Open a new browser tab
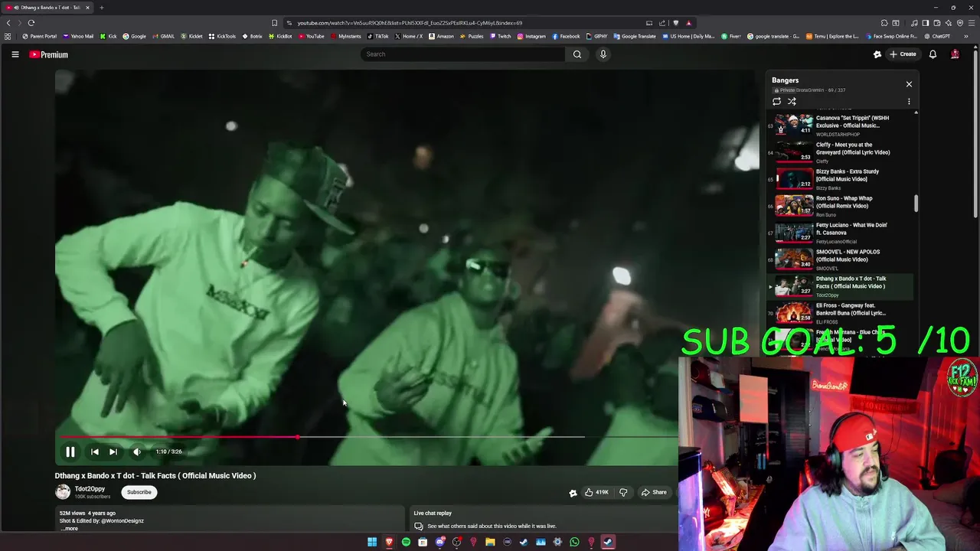 101,8
